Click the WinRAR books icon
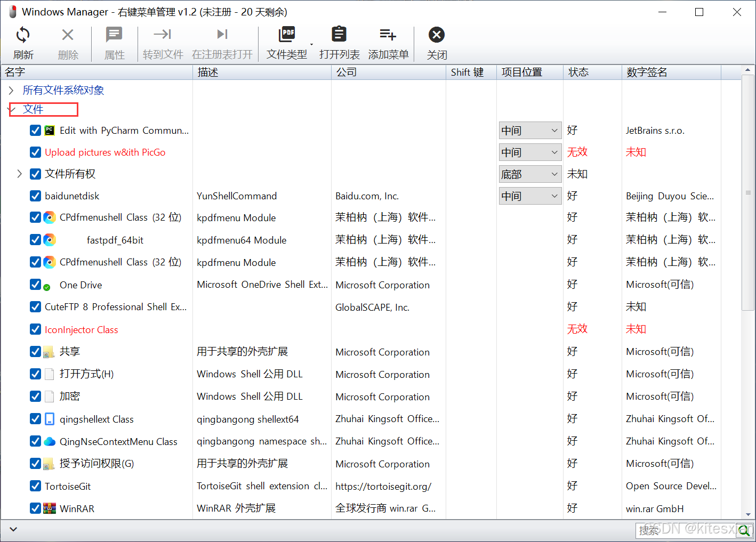The width and height of the screenshot is (756, 542). [50, 508]
